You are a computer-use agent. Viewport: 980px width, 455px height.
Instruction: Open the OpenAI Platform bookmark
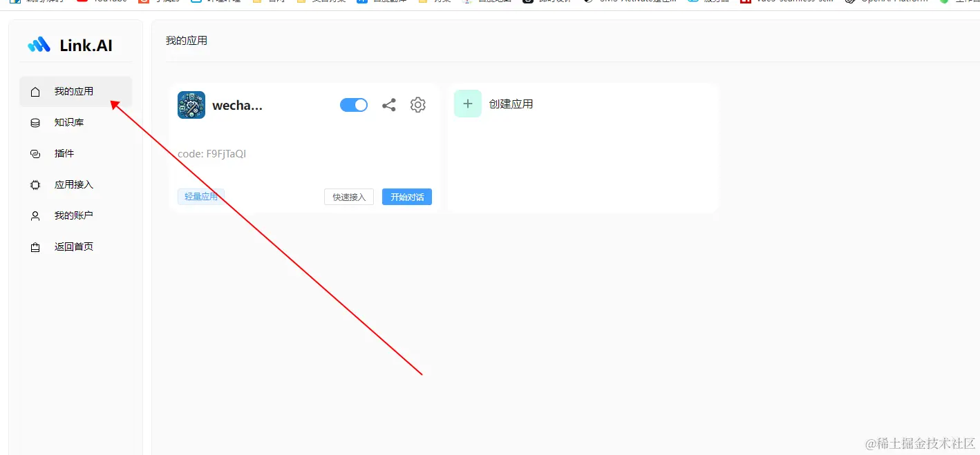(x=892, y=1)
